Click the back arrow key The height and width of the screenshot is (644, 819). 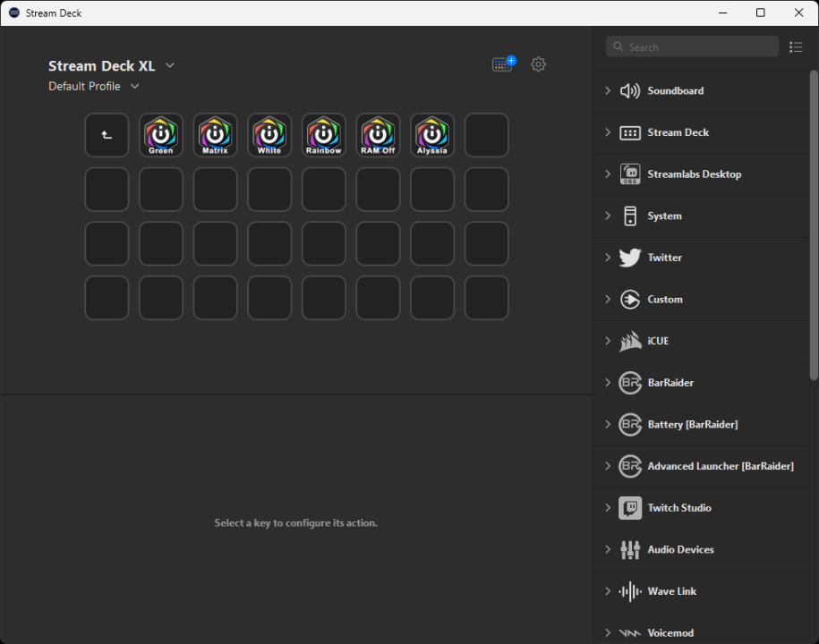106,135
